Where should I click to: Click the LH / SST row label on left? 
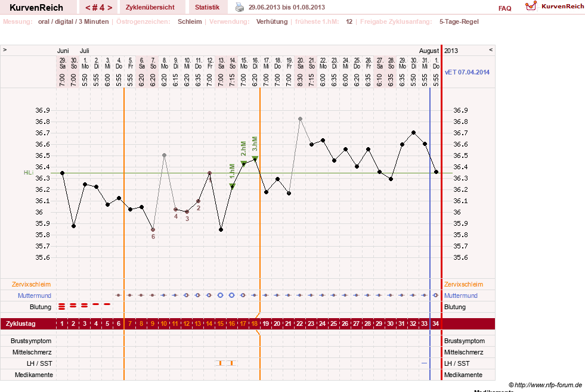click(x=39, y=363)
